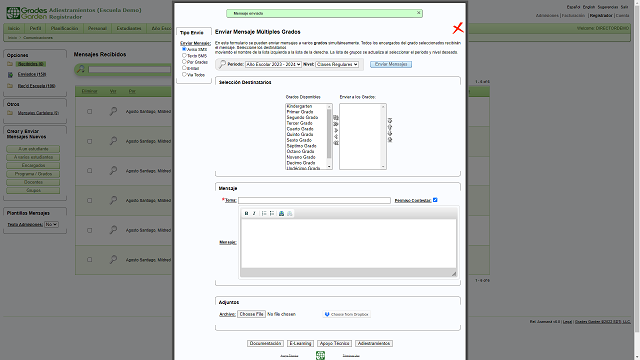640x360 pixels.
Task: Open the Inicio menu in background page
Action: 14,29
